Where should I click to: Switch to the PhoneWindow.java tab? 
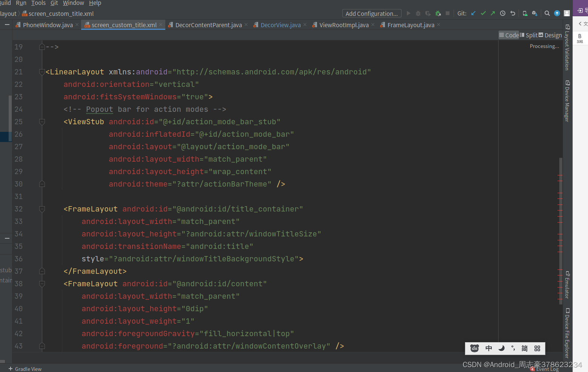[x=48, y=25]
